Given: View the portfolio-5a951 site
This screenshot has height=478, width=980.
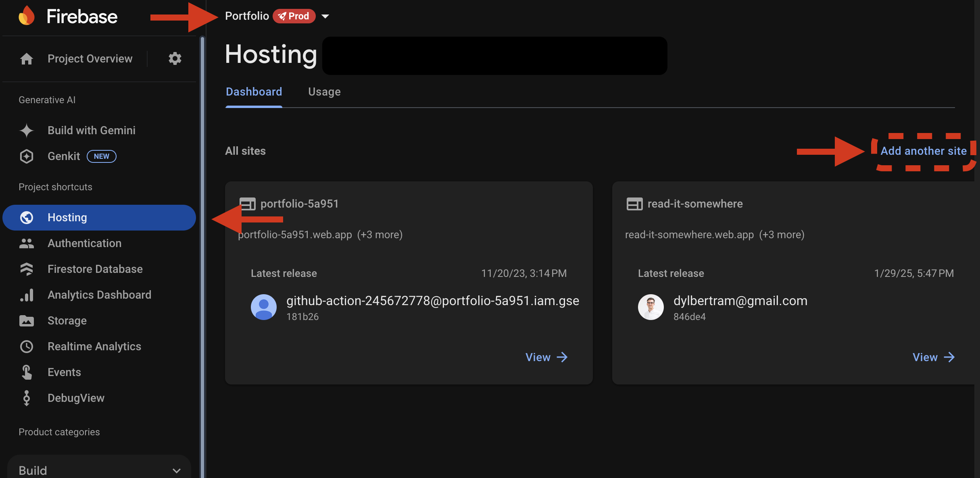Looking at the screenshot, I should [x=546, y=357].
